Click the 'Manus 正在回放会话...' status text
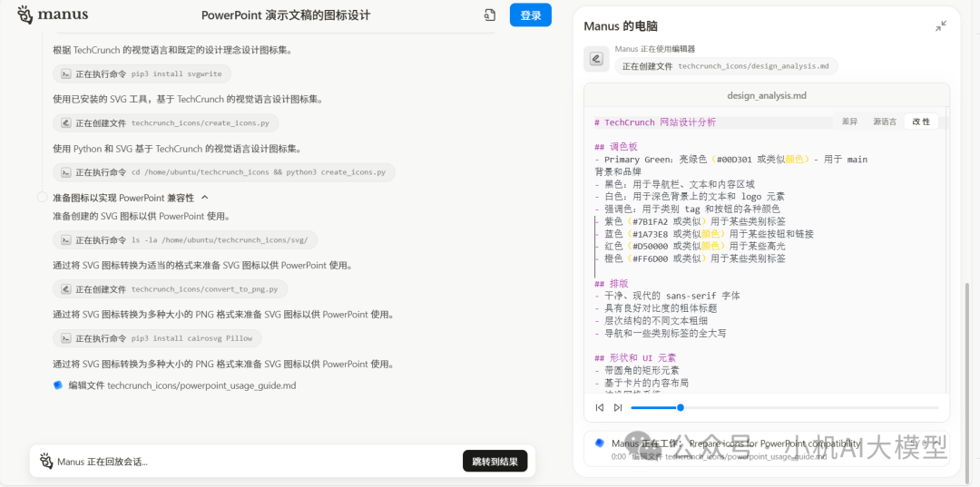This screenshot has width=980, height=487. pyautogui.click(x=103, y=462)
